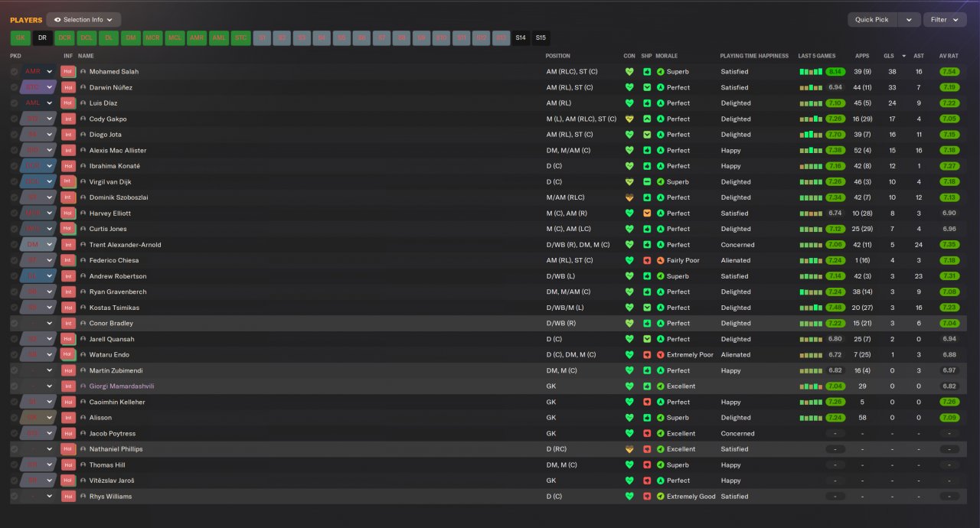The height and width of the screenshot is (528, 980).
Task: Select the S14 substitute slot
Action: tap(521, 37)
